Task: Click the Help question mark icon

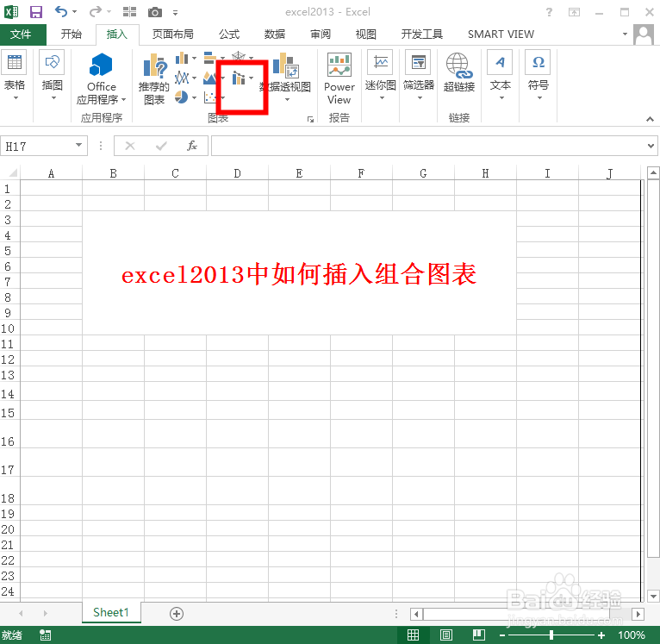Action: pyautogui.click(x=550, y=12)
